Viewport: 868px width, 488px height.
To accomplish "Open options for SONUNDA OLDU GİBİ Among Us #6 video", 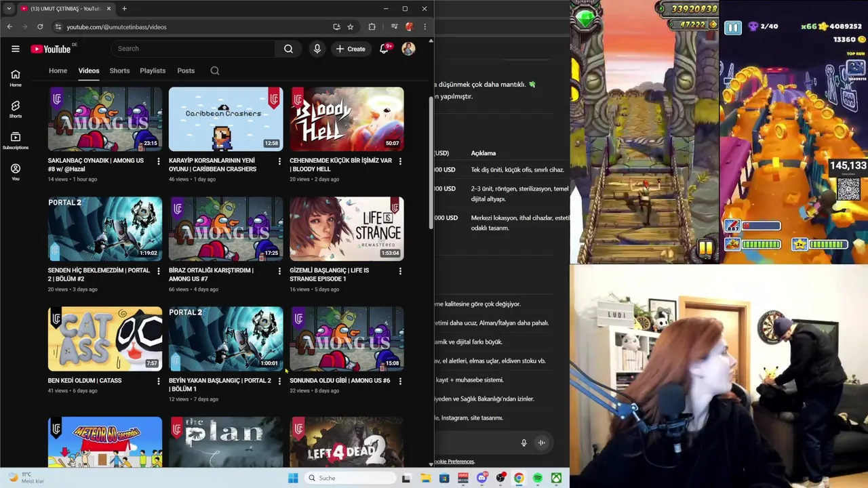I will click(x=399, y=381).
